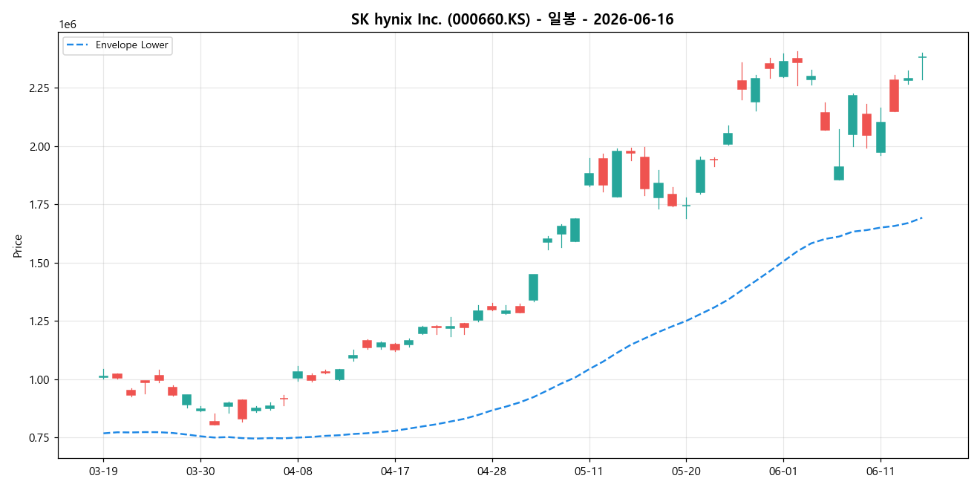Select the 04-28 x-axis date label
Image resolution: width=980 pixels, height=490 pixels.
(x=492, y=471)
